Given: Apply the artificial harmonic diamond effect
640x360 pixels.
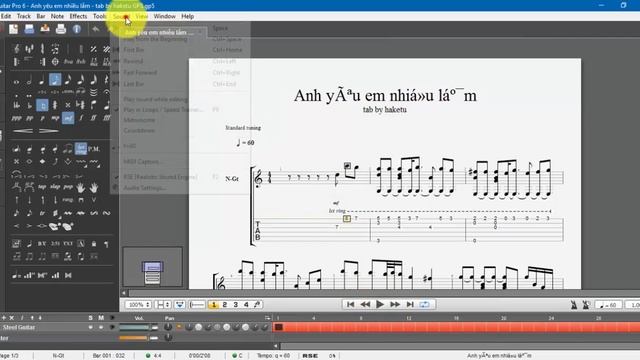Looking at the screenshot, I should 42,162.
